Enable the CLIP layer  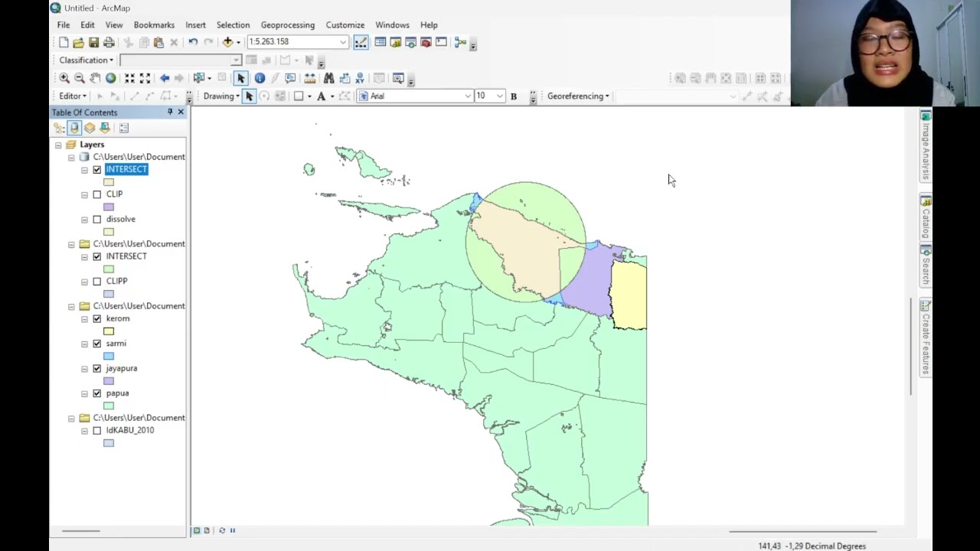click(x=97, y=194)
